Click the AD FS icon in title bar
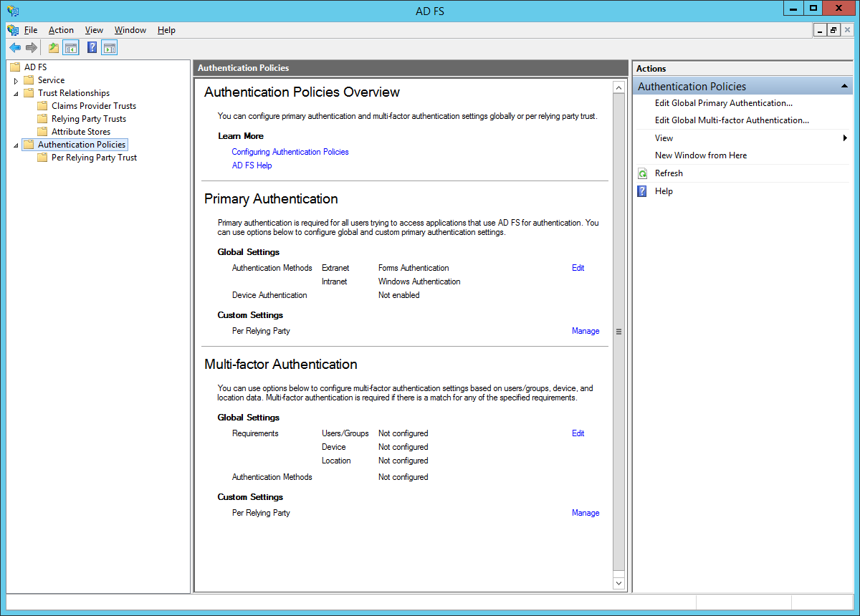The image size is (860, 616). pos(13,11)
